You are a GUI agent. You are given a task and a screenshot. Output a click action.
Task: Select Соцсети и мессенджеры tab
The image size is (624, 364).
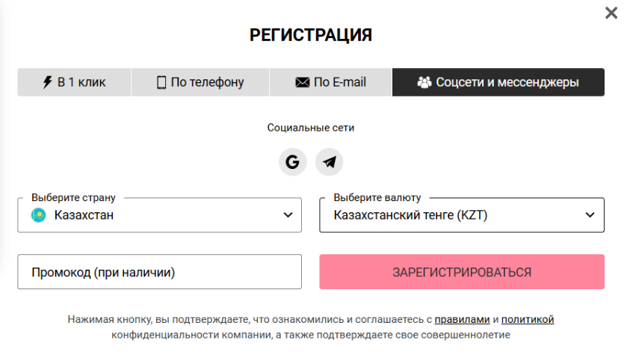pyautogui.click(x=498, y=82)
